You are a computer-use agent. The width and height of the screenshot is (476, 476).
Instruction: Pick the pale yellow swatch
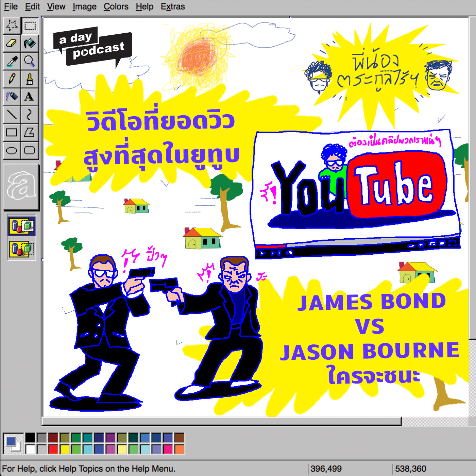122,449
